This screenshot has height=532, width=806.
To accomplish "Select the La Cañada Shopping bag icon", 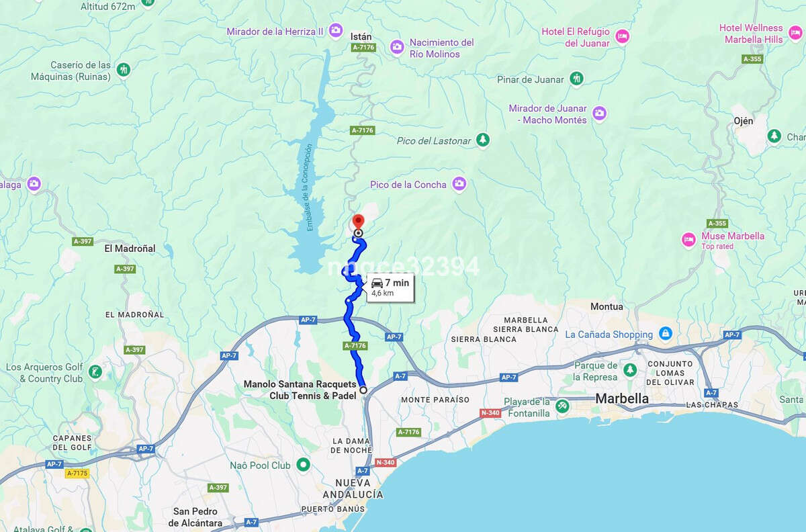I will coord(665,333).
